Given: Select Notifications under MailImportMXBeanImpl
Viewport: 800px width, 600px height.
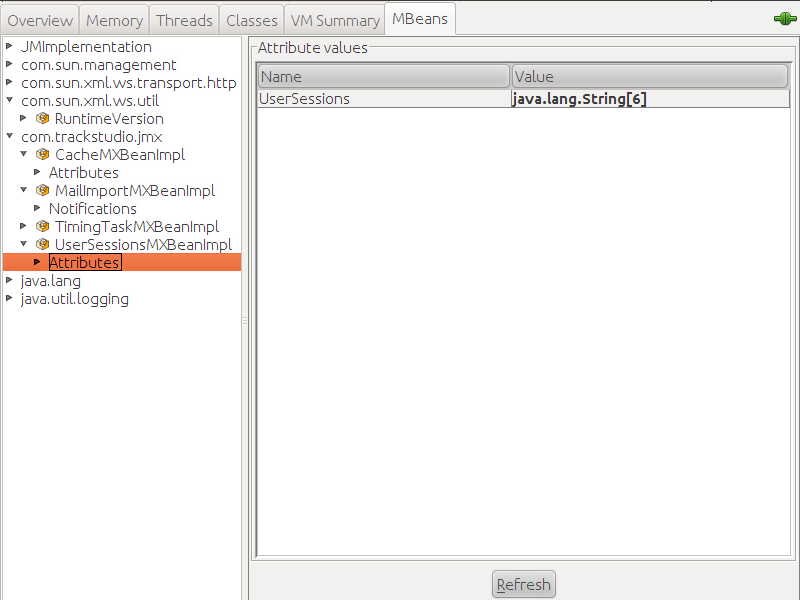Looking at the screenshot, I should 92,209.
